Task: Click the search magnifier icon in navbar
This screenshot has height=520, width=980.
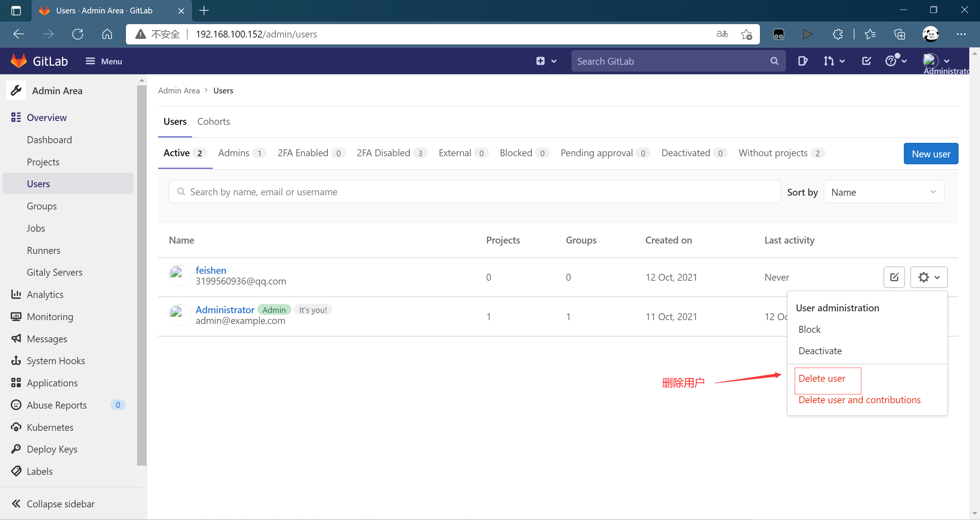Action: [x=774, y=61]
